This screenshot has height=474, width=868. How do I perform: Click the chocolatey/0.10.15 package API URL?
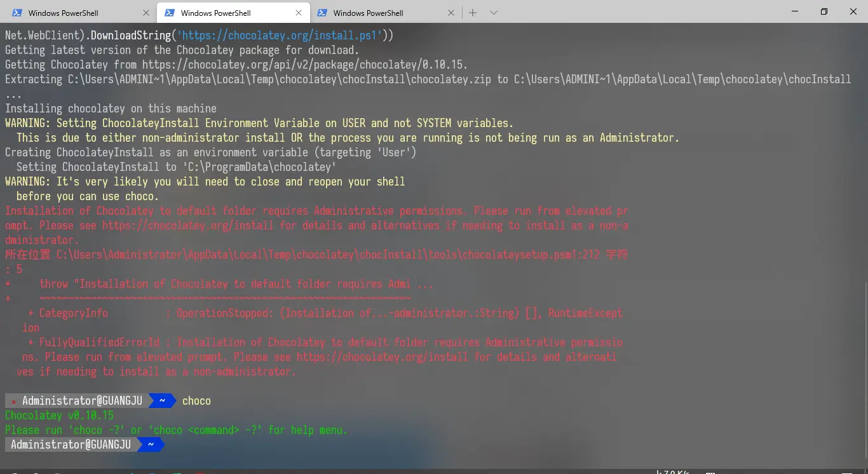coord(305,64)
